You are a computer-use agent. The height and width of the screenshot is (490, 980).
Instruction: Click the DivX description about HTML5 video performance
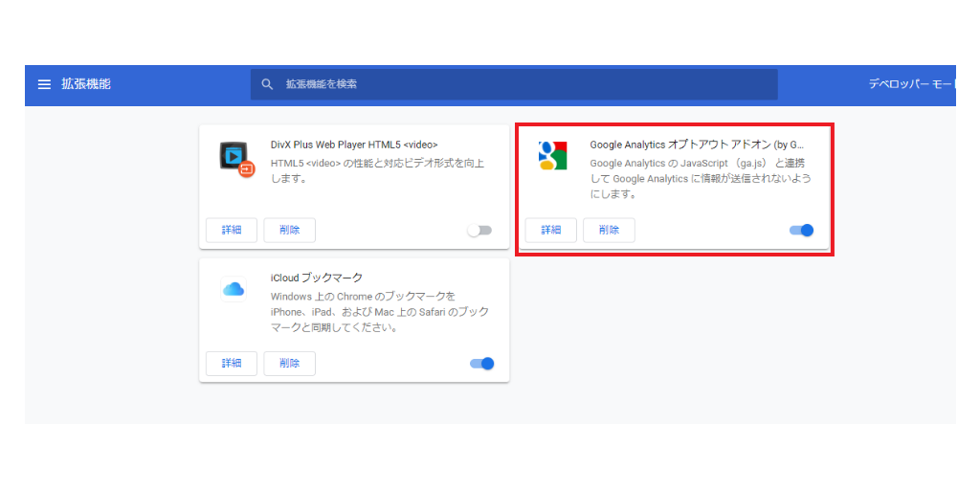click(x=377, y=172)
